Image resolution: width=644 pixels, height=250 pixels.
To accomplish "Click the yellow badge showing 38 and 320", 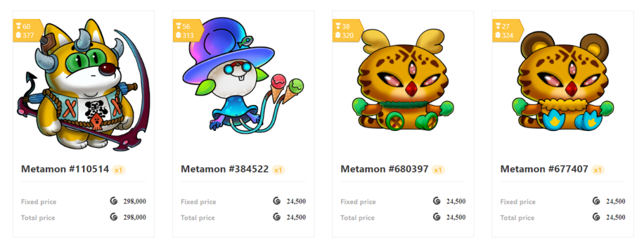I will 347,31.
